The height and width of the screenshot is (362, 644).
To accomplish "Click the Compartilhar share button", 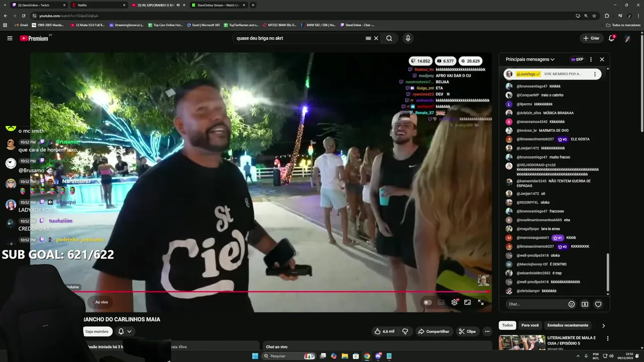I will coord(434,331).
